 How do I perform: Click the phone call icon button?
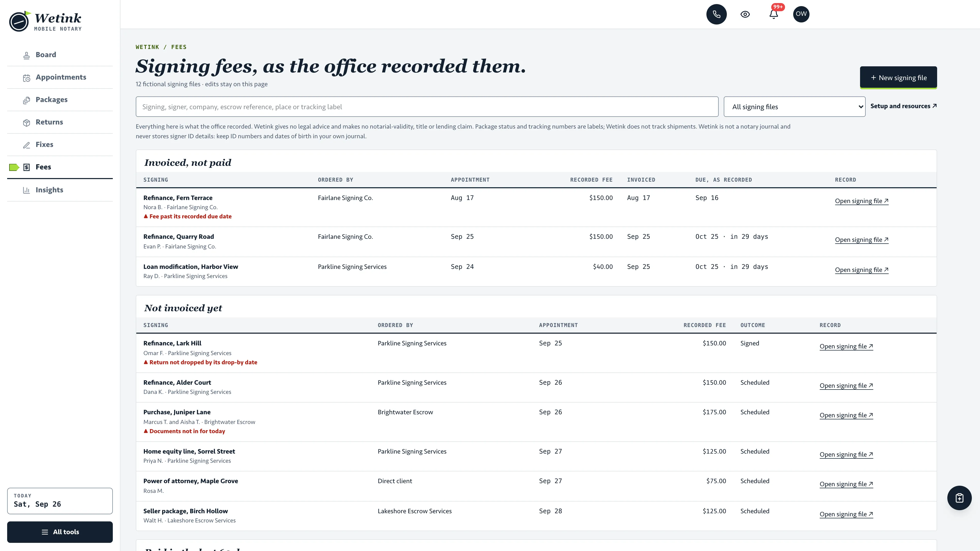716,14
